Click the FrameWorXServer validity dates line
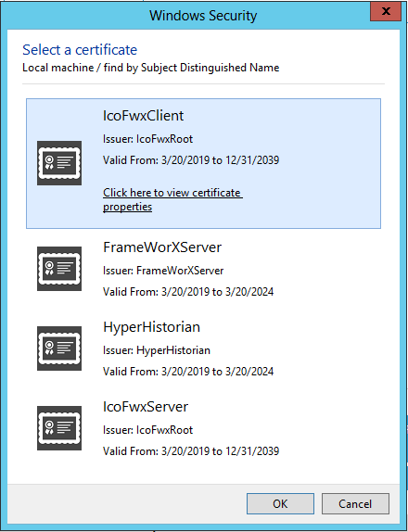 click(188, 292)
